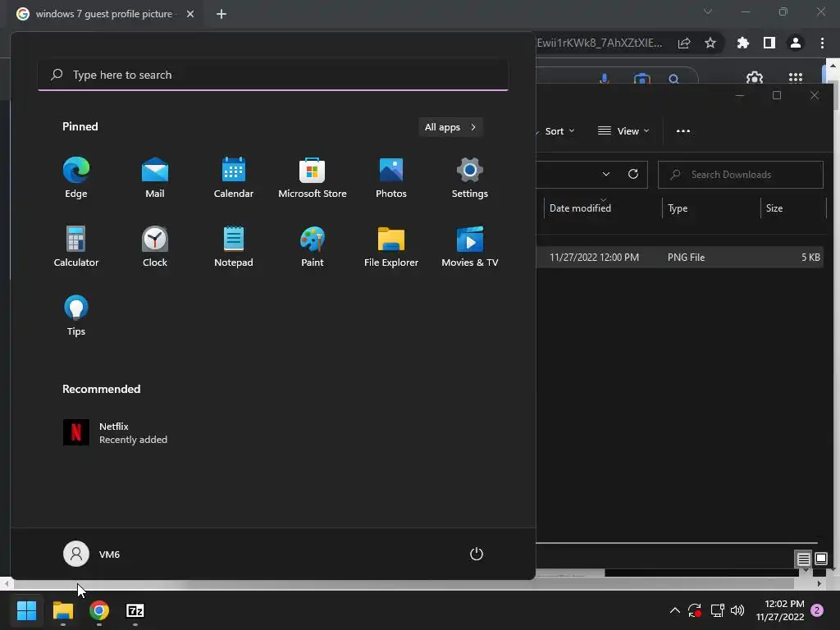Screen dimensions: 840x630
Task: Open the recommended Netflix app
Action: (115, 432)
